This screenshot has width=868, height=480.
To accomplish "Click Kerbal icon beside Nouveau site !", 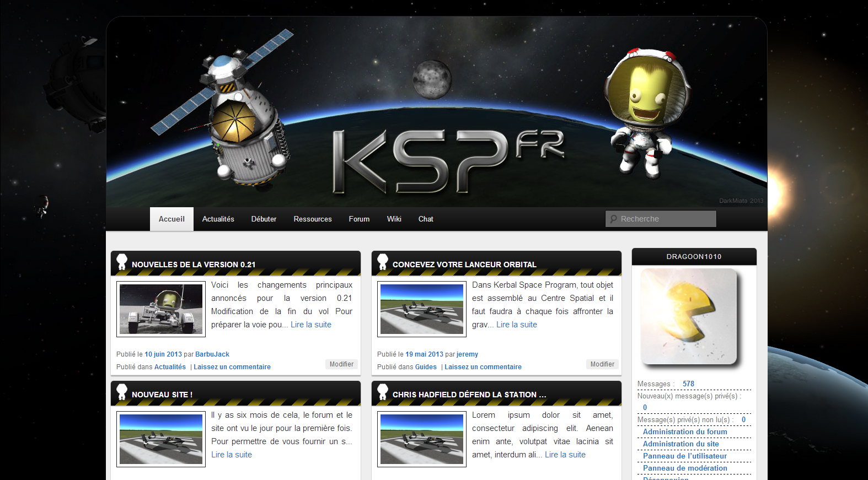I will click(x=122, y=392).
